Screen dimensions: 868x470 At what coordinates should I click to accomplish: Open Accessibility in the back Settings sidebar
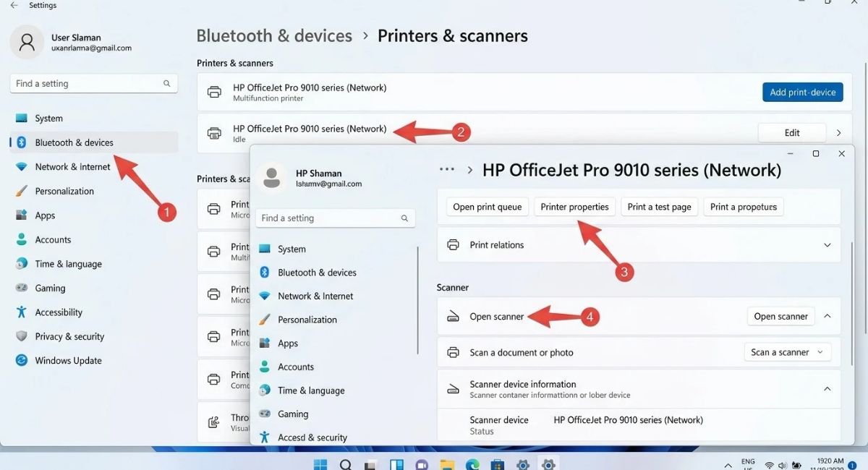pos(59,312)
